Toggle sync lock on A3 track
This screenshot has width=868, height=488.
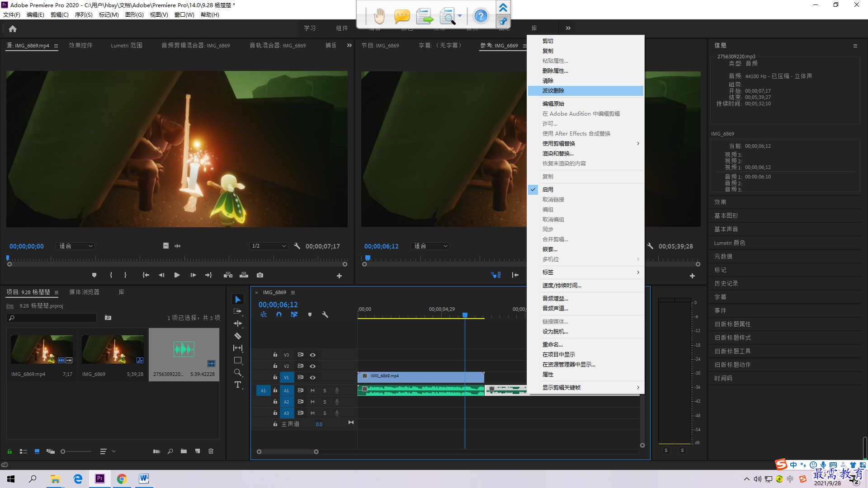pos(300,413)
